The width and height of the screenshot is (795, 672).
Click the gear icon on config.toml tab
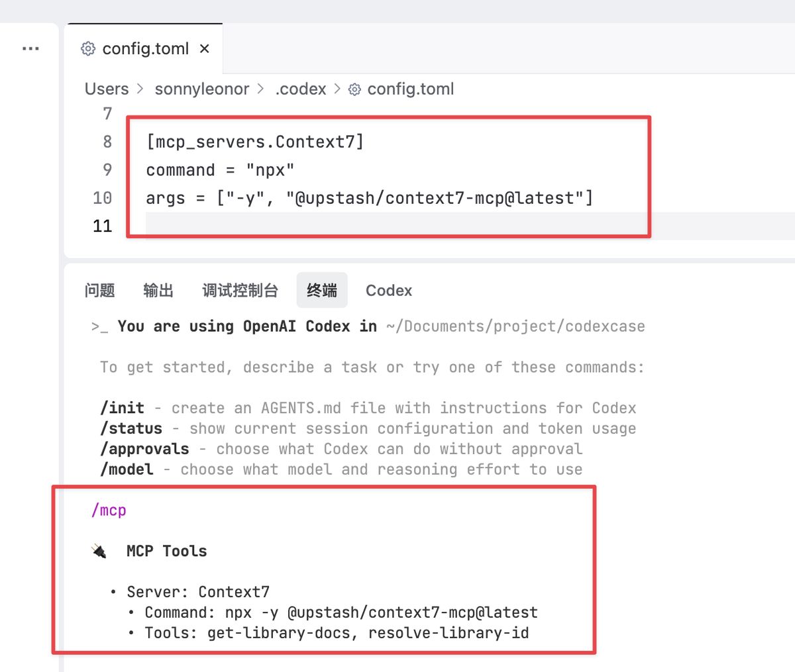[x=88, y=49]
